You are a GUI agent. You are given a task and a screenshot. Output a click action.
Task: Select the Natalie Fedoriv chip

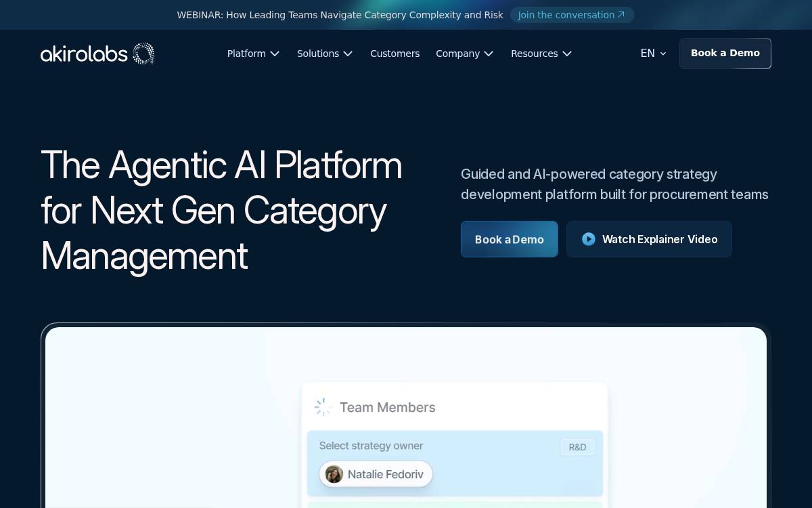tap(376, 474)
